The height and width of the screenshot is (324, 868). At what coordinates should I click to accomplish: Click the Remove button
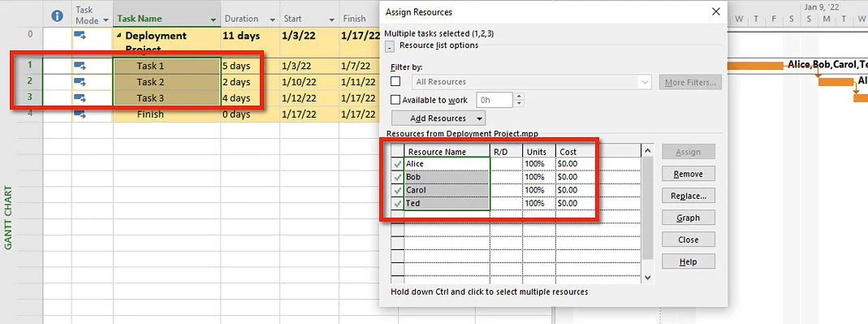tap(688, 174)
